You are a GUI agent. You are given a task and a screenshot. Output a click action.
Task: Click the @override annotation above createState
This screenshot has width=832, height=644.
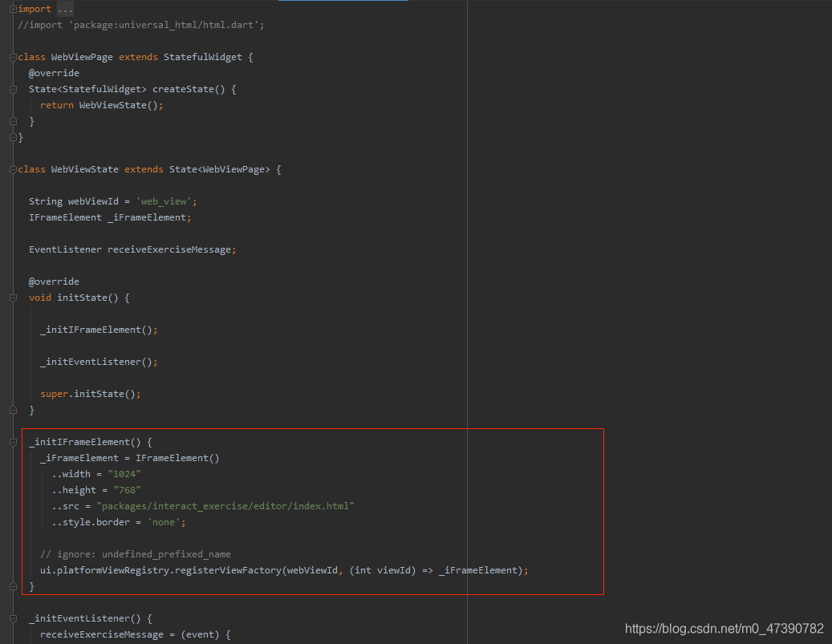[54, 73]
